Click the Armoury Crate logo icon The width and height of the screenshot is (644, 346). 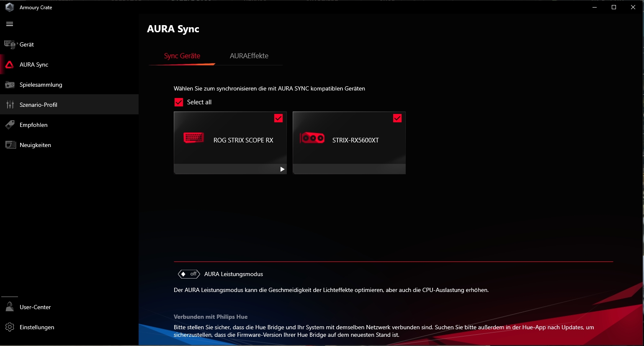(10, 7)
